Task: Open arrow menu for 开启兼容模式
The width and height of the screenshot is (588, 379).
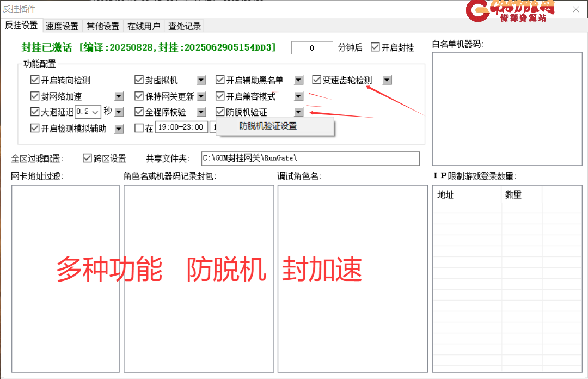Action: click(298, 97)
